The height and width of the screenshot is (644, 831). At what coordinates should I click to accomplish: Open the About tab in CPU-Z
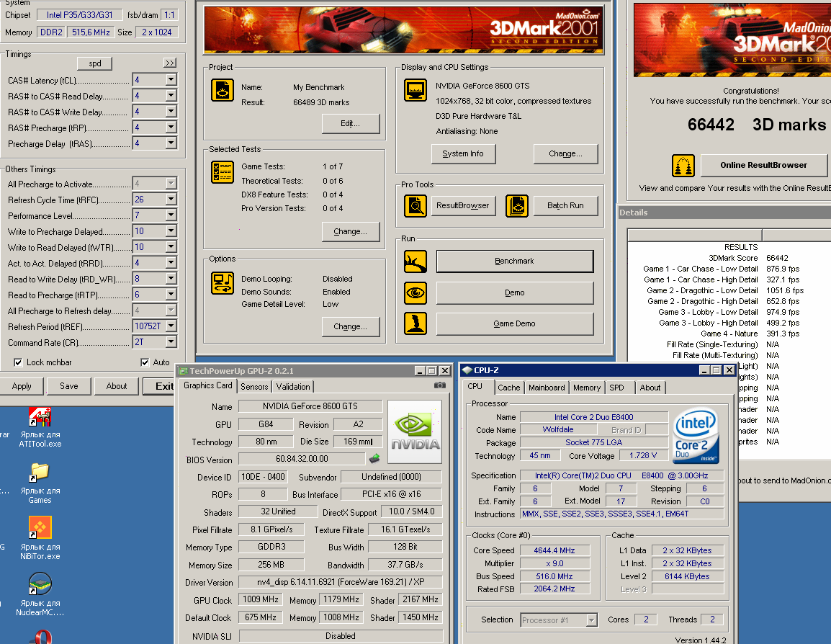pos(650,388)
